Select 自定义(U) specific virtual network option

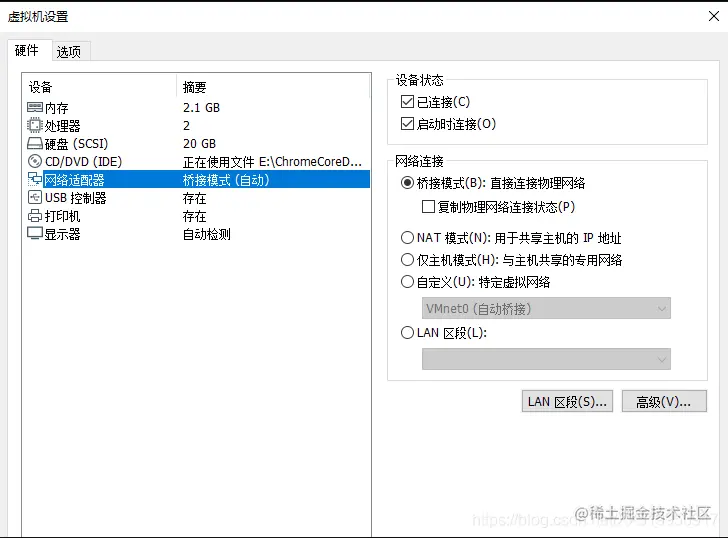click(x=407, y=281)
